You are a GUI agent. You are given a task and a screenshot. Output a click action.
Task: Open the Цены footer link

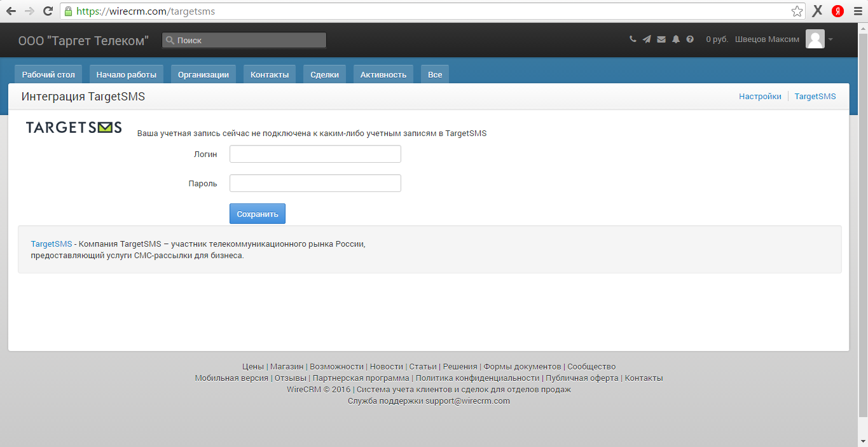pos(253,367)
